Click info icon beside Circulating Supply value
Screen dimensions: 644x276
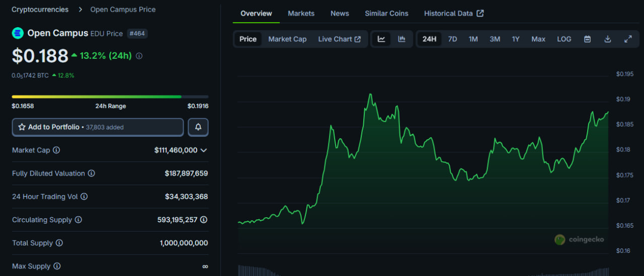(x=203, y=220)
